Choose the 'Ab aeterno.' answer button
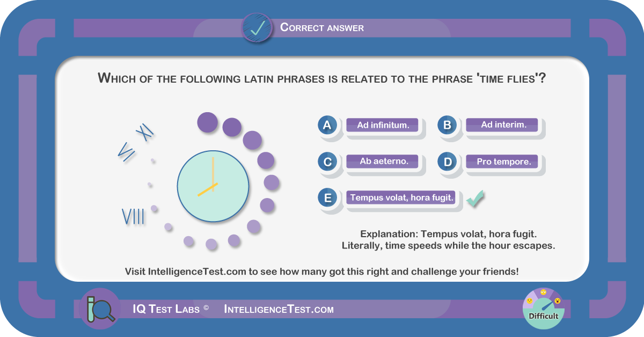The image size is (644, 337). point(384,162)
